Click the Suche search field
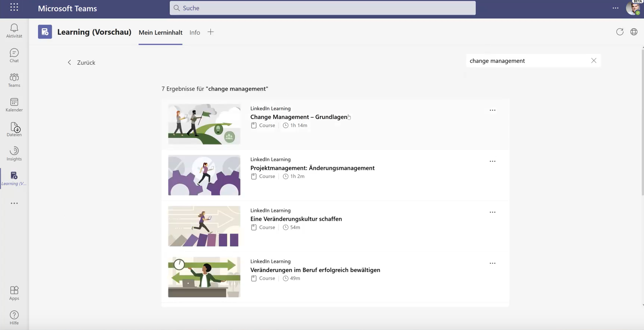The width and height of the screenshot is (644, 330). (x=323, y=8)
